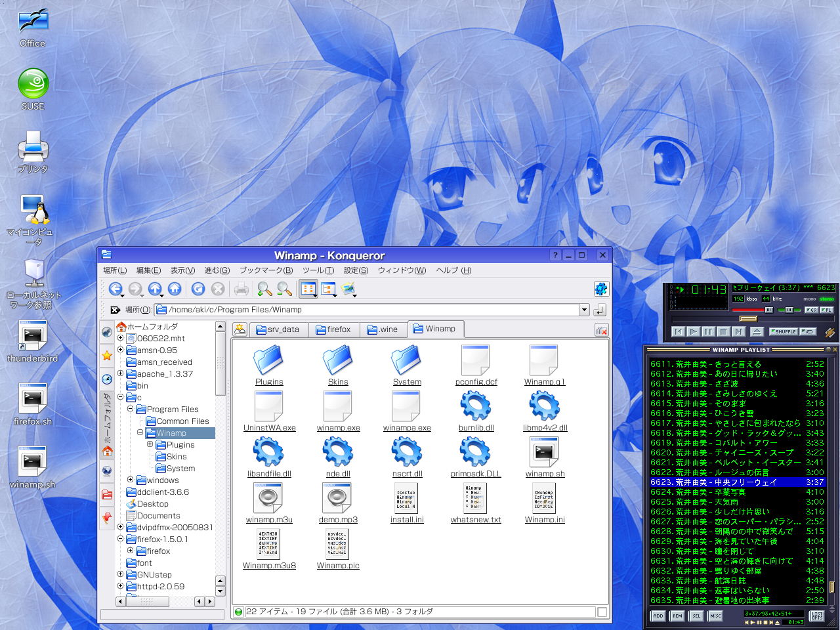Collapse the Program Files tree node

(x=130, y=409)
